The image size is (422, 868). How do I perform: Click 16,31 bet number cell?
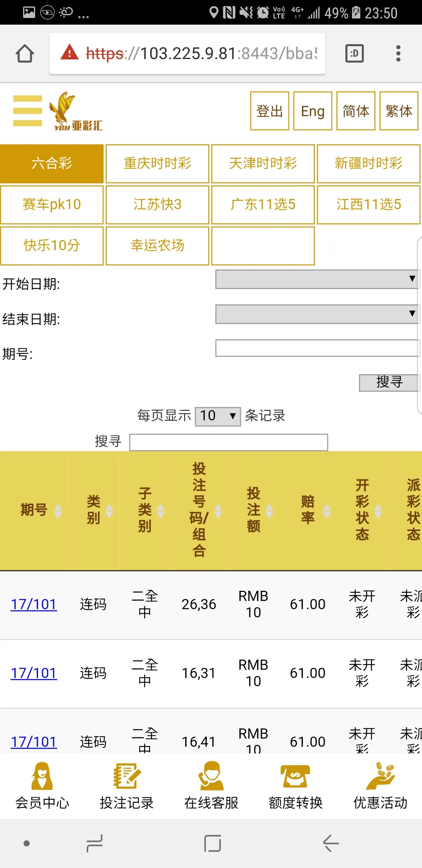pyautogui.click(x=199, y=673)
